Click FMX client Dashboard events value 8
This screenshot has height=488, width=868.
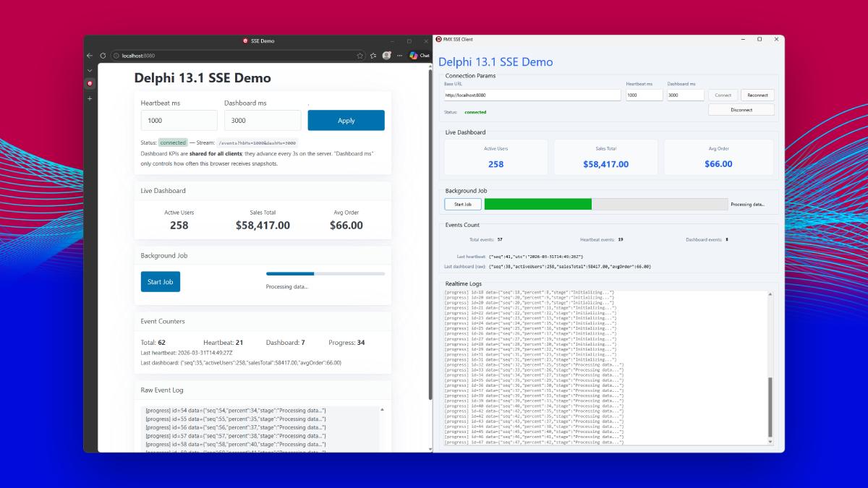[x=727, y=239]
